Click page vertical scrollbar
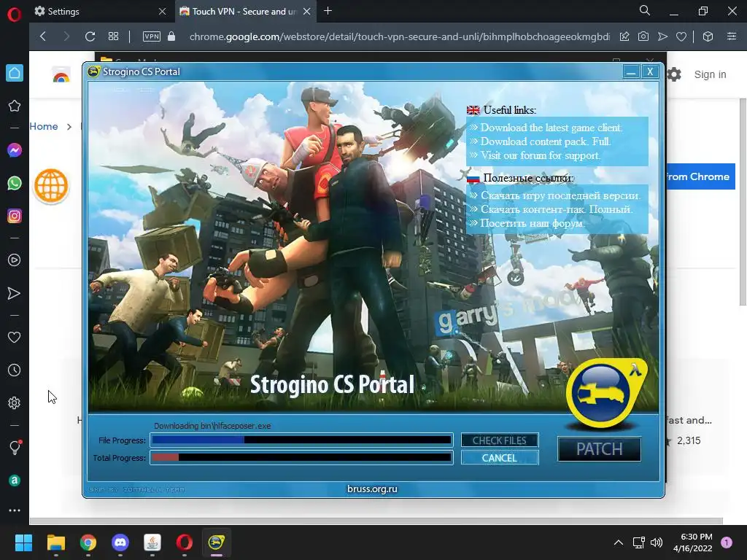Image resolution: width=747 pixels, height=560 pixels. 743,202
